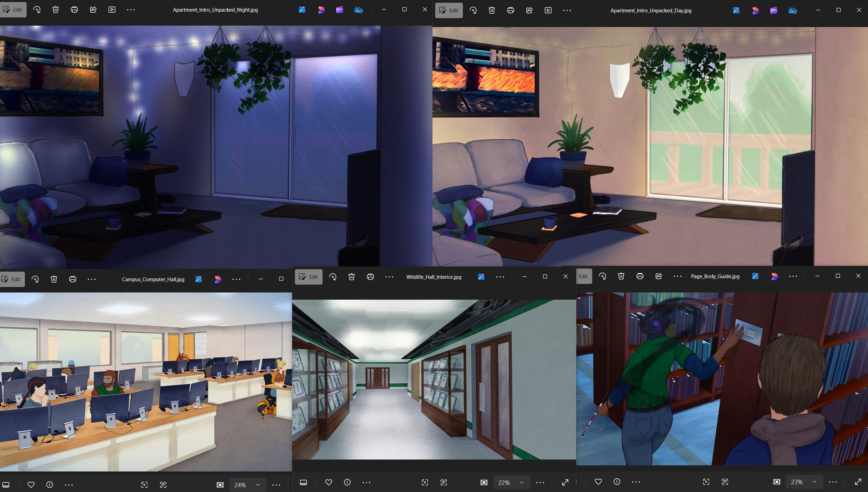This screenshot has height=492, width=868.
Task: Show file info for Wildlife_Hall_Interior
Action: tap(347, 482)
